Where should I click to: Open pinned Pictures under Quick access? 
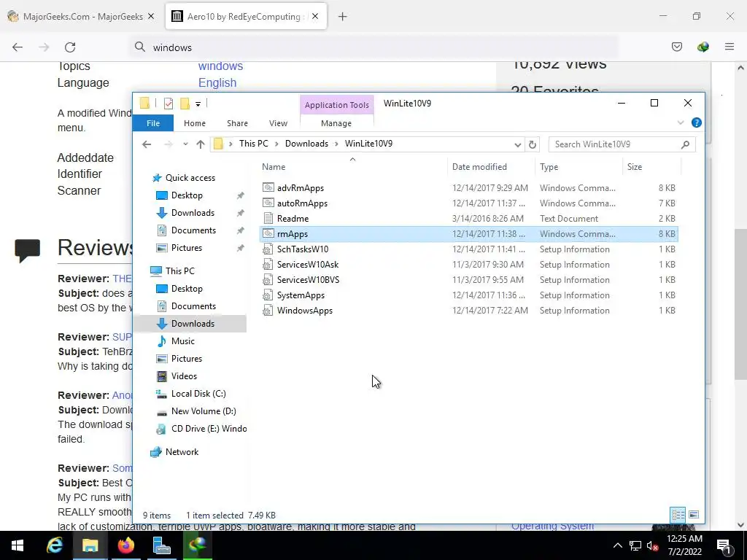tap(186, 248)
